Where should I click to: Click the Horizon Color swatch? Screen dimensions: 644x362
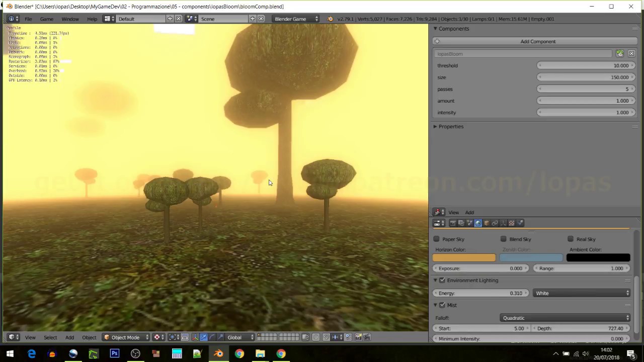point(464,258)
